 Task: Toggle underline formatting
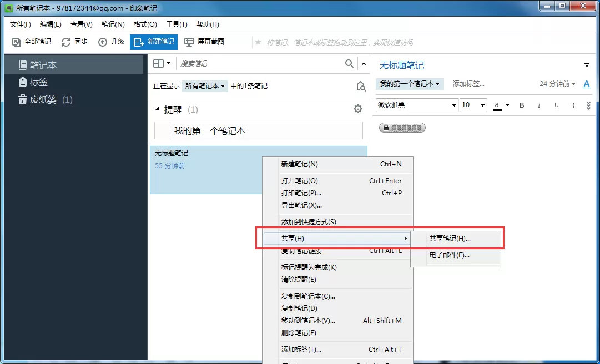pyautogui.click(x=556, y=105)
